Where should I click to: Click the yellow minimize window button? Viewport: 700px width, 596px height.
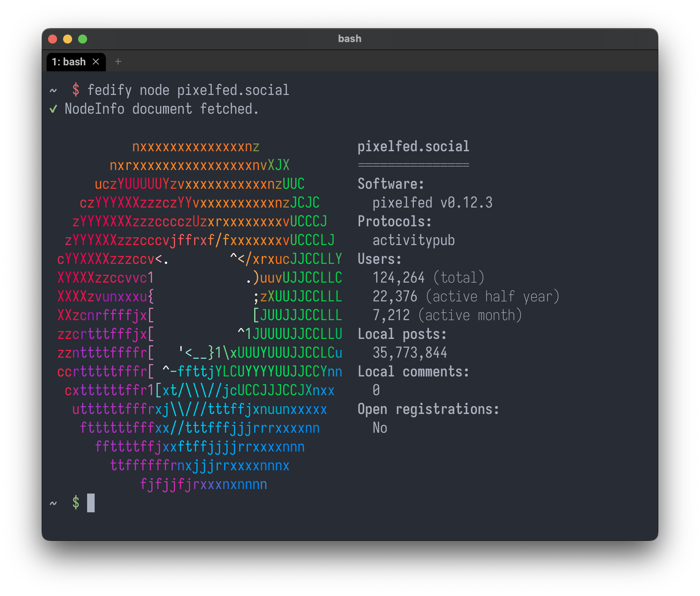tap(68, 39)
